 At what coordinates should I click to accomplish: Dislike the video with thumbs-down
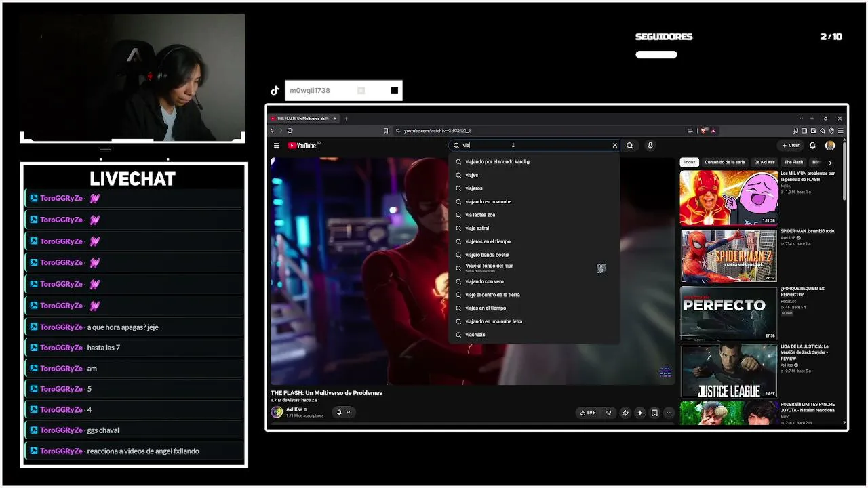coord(608,413)
